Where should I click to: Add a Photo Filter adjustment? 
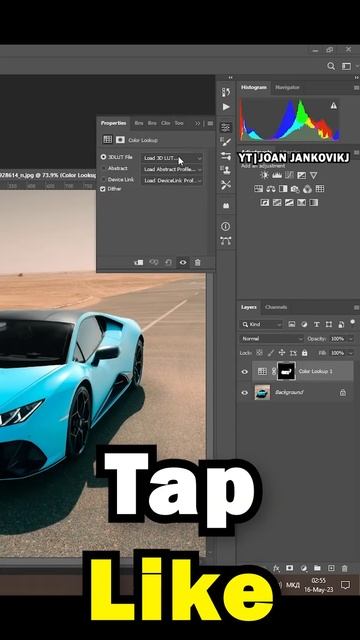[295, 189]
